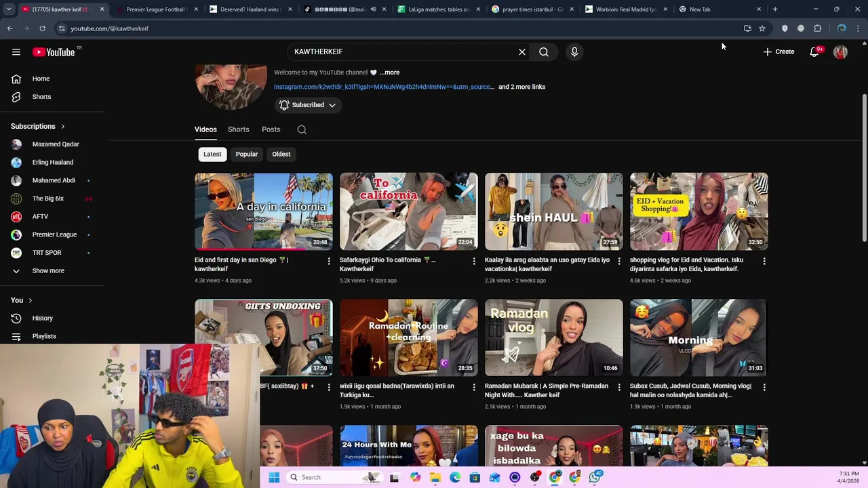
Task: Open the YouTube hamburger guide menu
Action: point(16,52)
